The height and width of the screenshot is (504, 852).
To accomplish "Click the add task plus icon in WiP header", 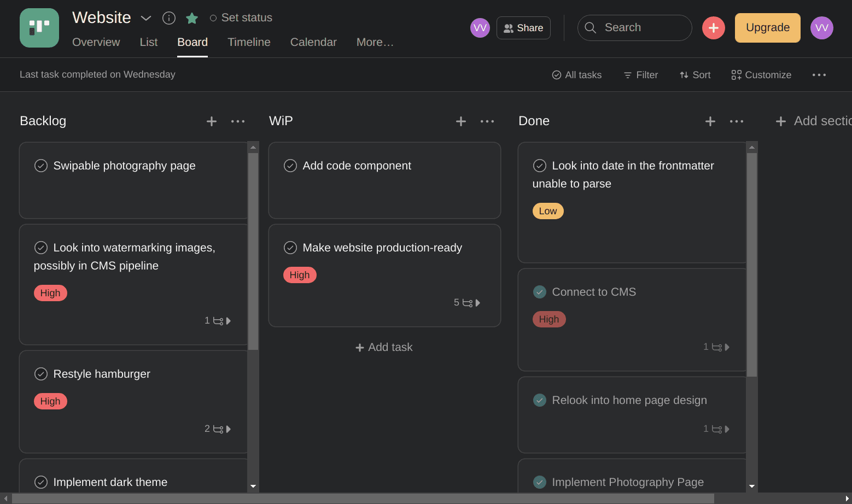I will tap(460, 121).
